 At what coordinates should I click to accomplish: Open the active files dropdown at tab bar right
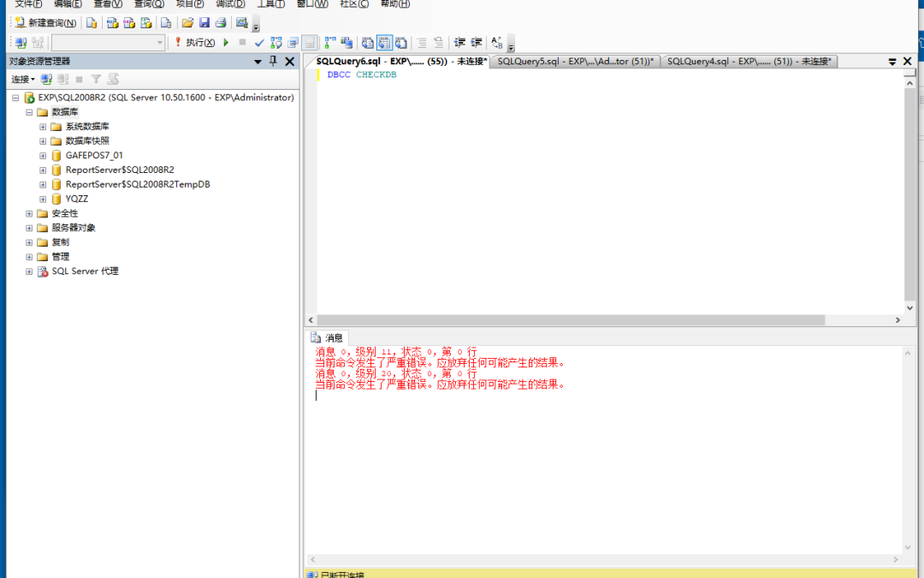coord(892,62)
